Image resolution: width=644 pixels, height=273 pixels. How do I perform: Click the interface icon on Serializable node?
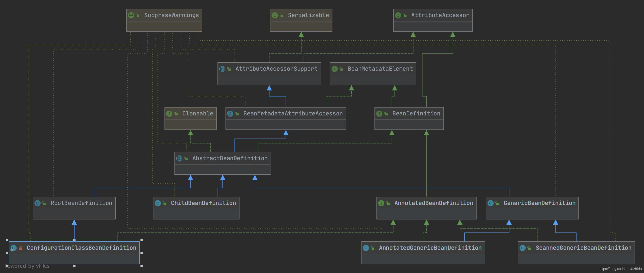[x=275, y=16]
